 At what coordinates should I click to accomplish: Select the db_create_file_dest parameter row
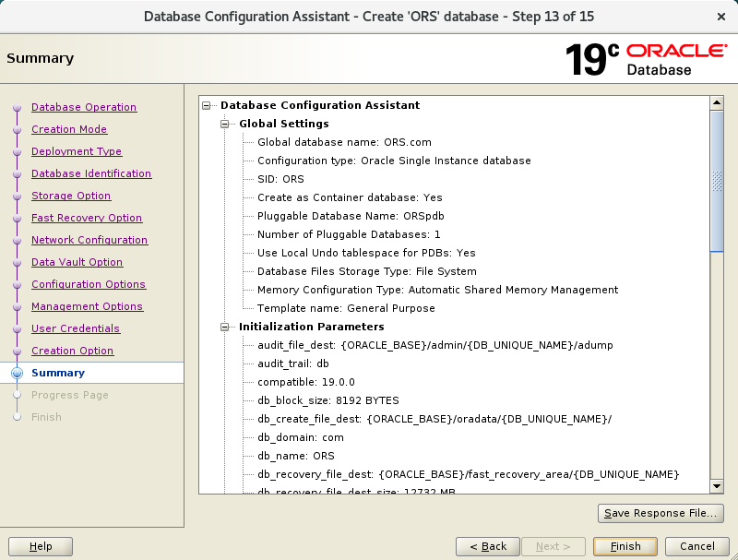[x=434, y=419]
